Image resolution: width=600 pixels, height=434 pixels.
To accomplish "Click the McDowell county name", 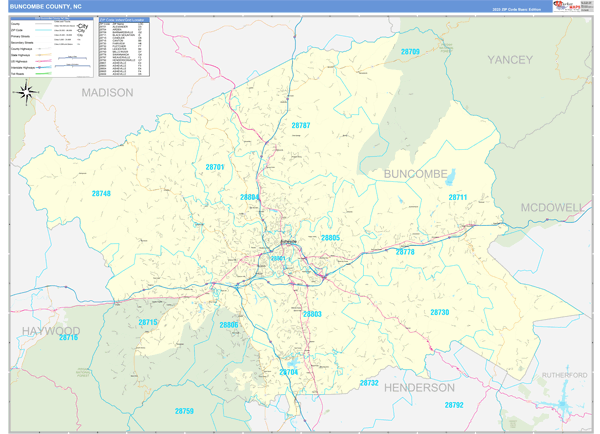I will tap(551, 207).
